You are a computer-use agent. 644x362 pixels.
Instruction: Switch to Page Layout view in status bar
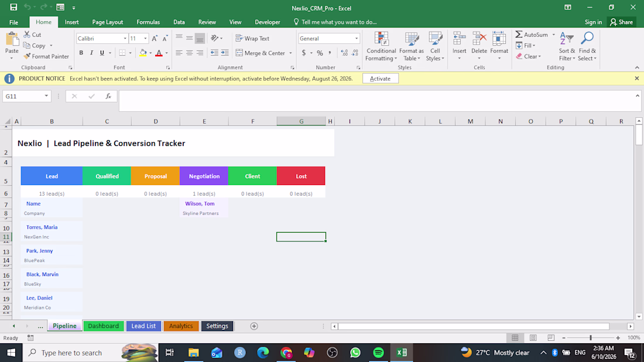pos(533,338)
